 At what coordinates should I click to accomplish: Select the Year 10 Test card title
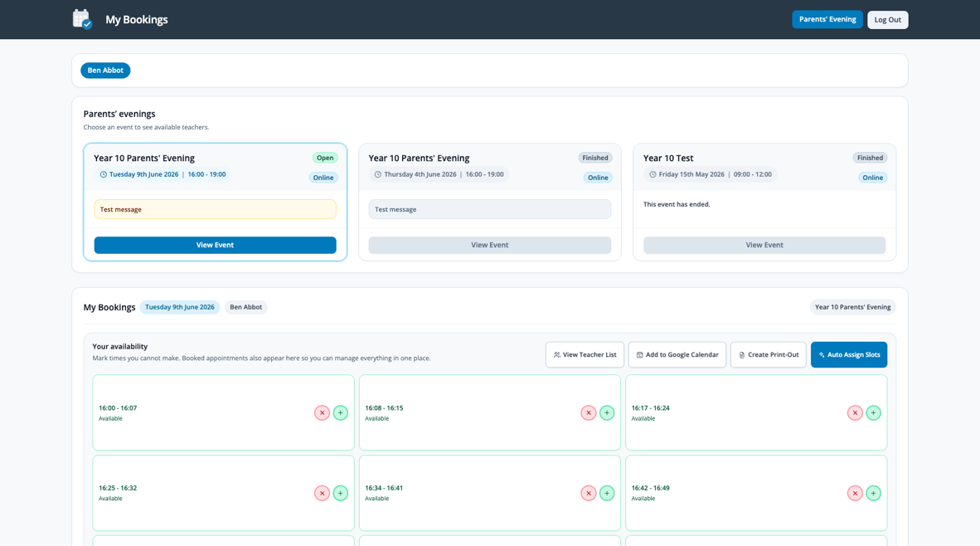pos(668,158)
